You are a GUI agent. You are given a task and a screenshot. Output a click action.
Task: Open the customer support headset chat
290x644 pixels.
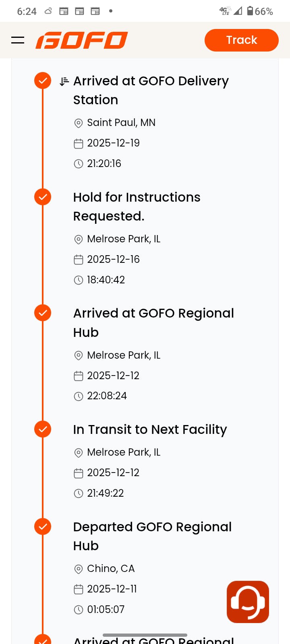coord(248,602)
